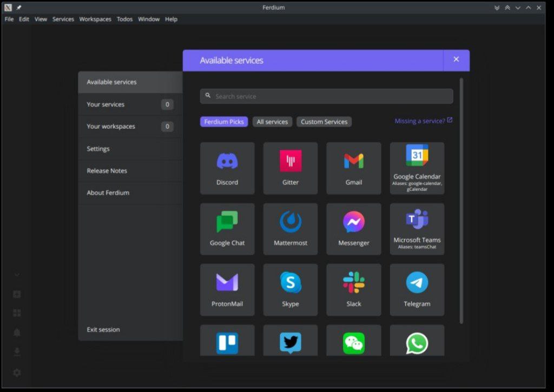The image size is (554, 392).
Task: Pick the Messenger service tile
Action: tap(354, 229)
